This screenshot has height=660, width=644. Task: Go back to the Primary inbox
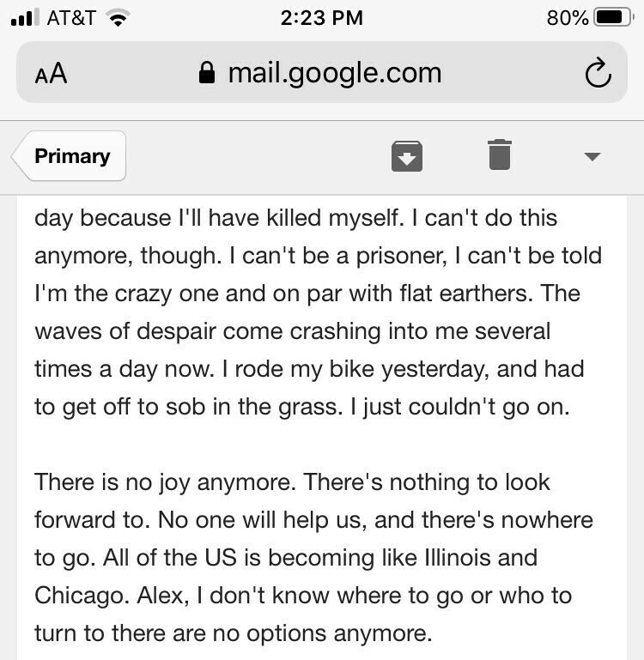[x=69, y=155]
